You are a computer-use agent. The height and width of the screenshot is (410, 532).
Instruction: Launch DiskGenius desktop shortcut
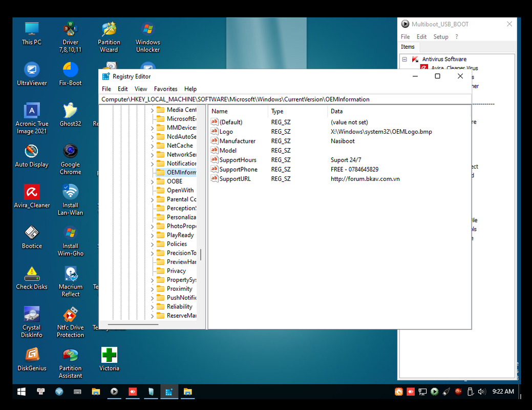32,359
